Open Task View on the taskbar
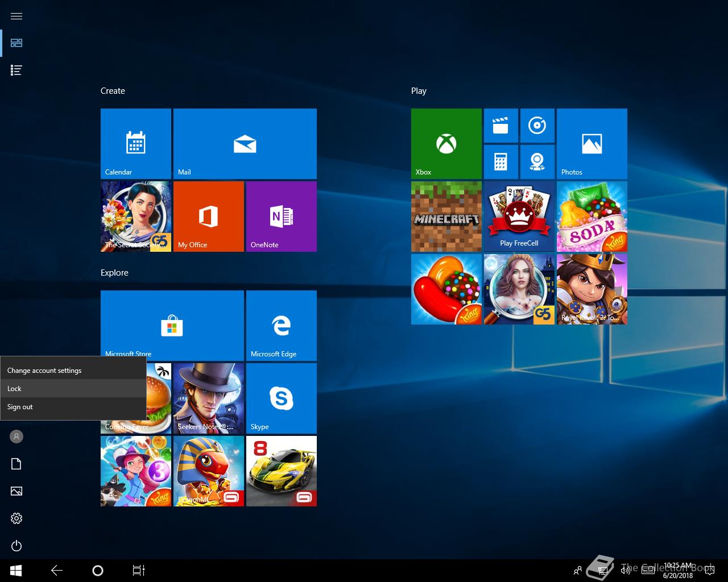Image resolution: width=728 pixels, height=582 pixels. tap(139, 571)
